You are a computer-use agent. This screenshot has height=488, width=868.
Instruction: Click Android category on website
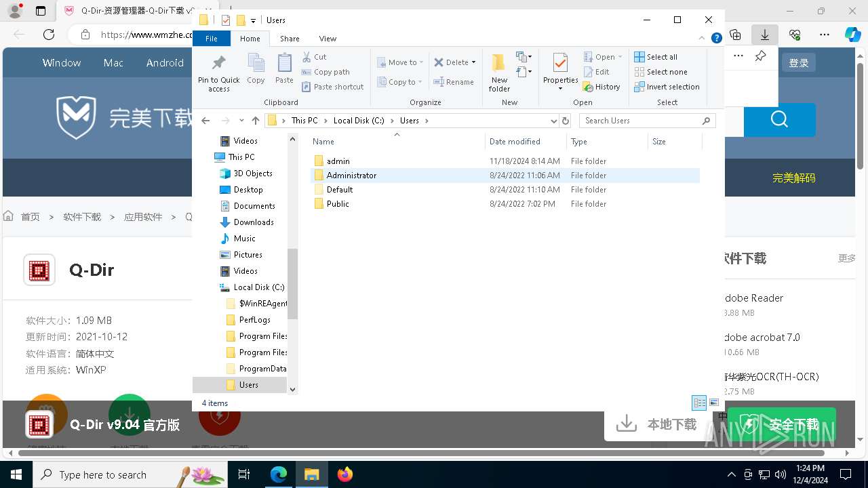click(x=165, y=62)
